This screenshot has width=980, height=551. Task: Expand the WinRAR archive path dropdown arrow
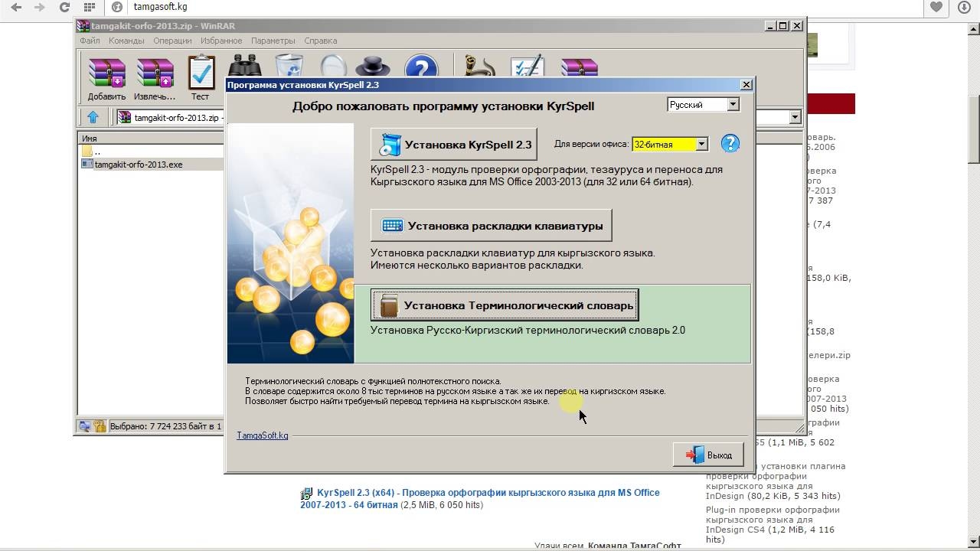tap(795, 117)
